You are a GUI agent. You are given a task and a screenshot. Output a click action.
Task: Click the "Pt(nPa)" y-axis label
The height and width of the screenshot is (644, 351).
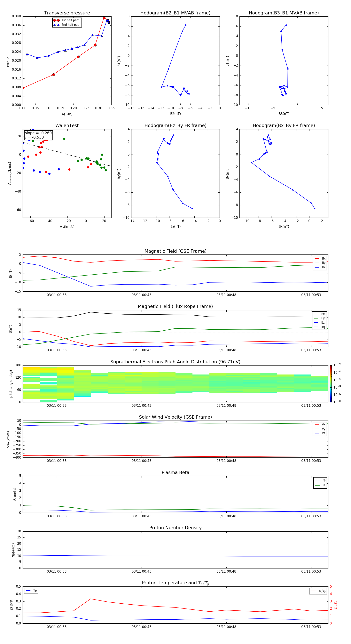[8, 61]
